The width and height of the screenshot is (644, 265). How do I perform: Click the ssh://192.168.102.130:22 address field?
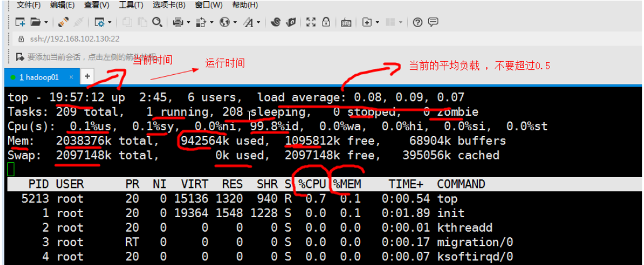(75, 39)
